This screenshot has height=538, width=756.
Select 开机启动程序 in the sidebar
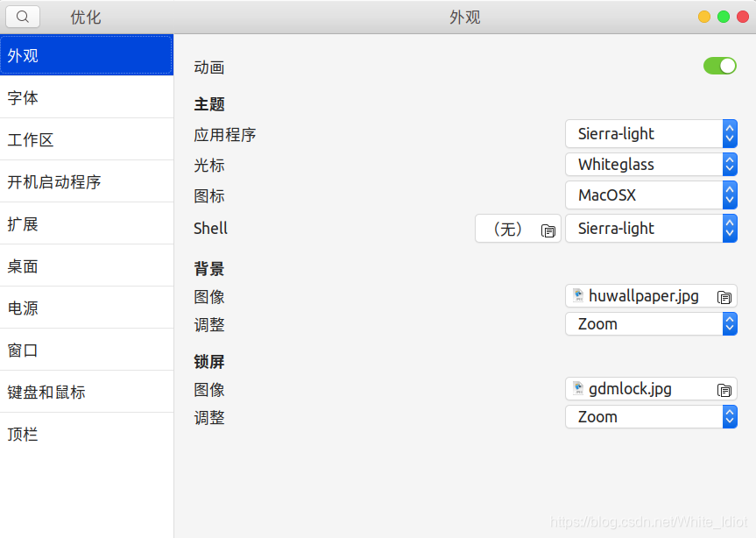click(87, 181)
